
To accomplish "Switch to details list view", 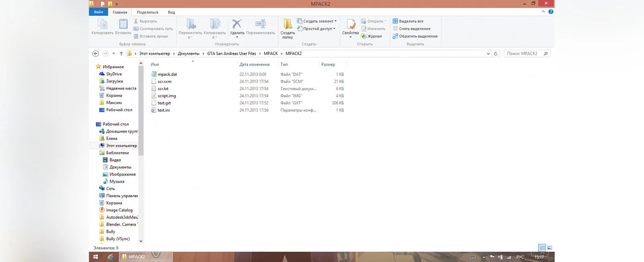I will [542, 248].
